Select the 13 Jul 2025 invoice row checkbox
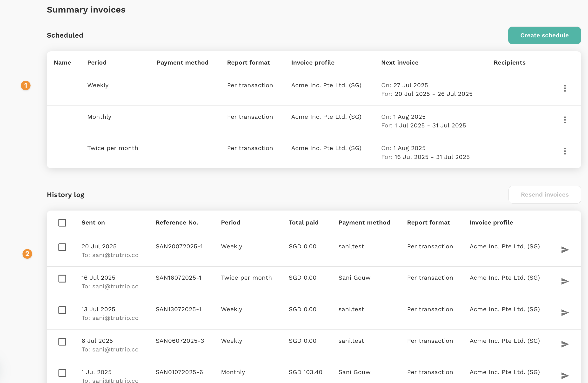This screenshot has width=588, height=383. [62, 310]
